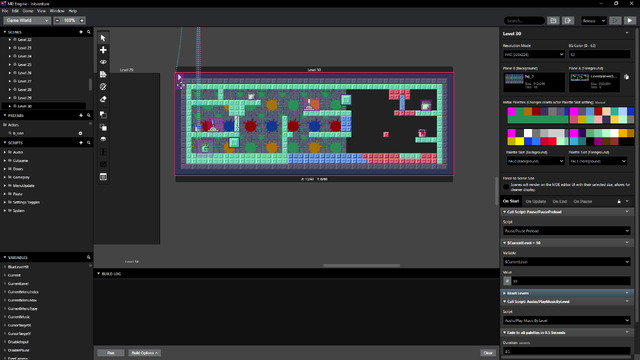The image size is (640, 360).
Task: Collapse the Fade In all palettes event
Action: click(504, 333)
